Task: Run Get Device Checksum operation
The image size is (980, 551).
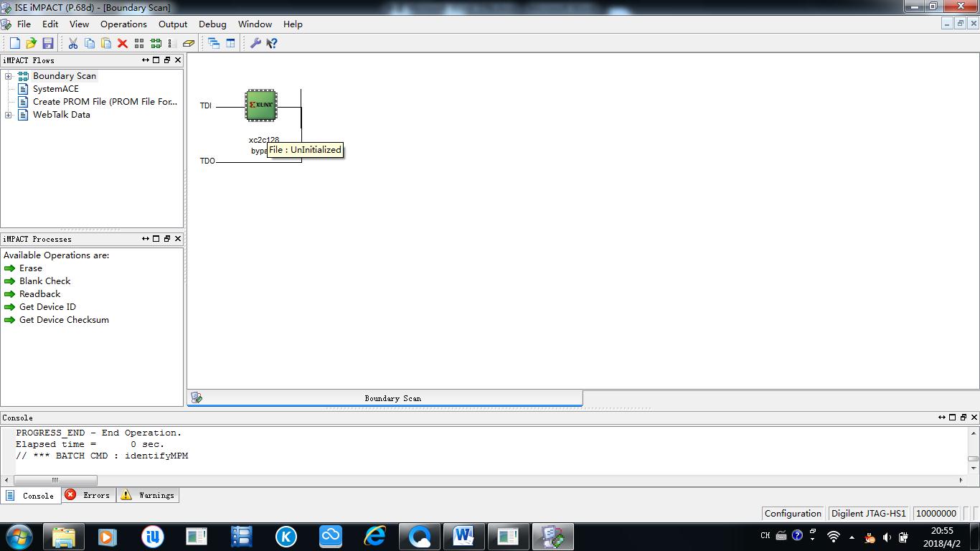Action: pyautogui.click(x=64, y=320)
